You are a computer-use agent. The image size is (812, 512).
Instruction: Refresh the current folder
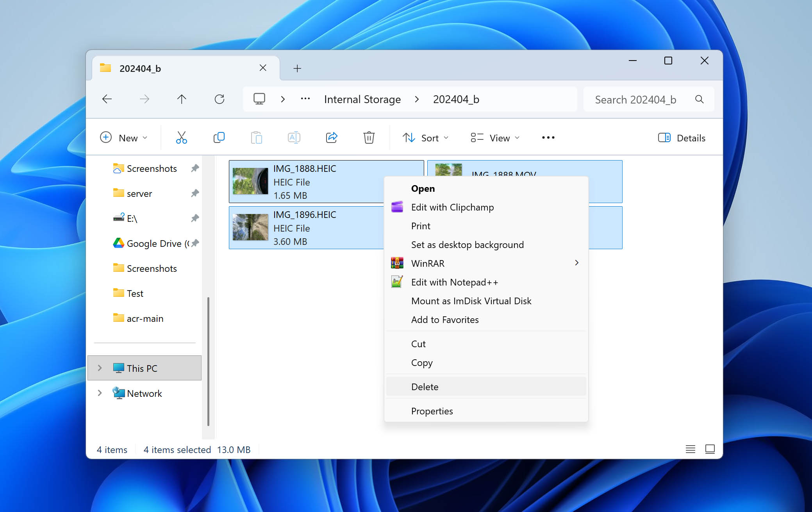point(220,99)
